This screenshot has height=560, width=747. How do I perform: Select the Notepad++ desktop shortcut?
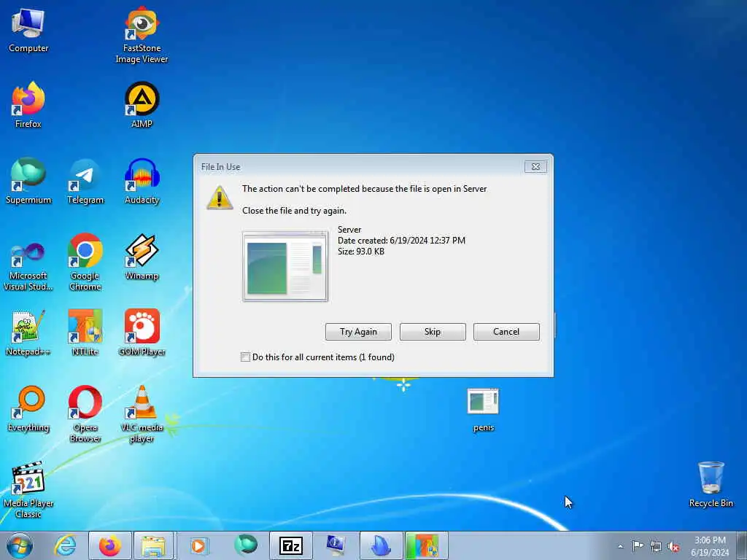pyautogui.click(x=28, y=332)
